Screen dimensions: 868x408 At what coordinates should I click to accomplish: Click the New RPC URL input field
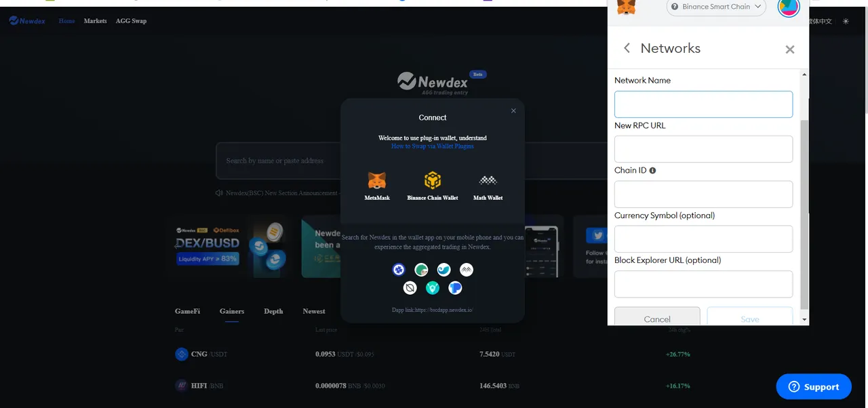pyautogui.click(x=703, y=149)
